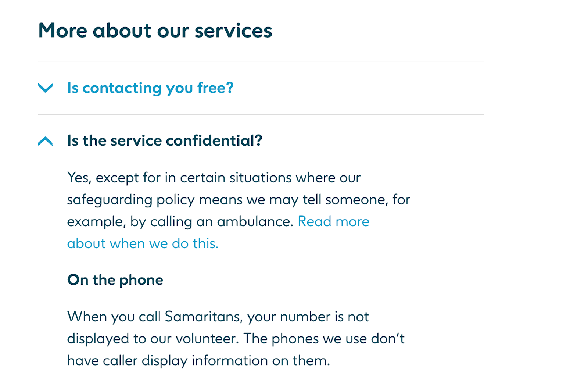Image resolution: width=588 pixels, height=385 pixels.
Task: Click the downward chevron icon beside 'Is contacting you free?'
Action: tap(45, 89)
